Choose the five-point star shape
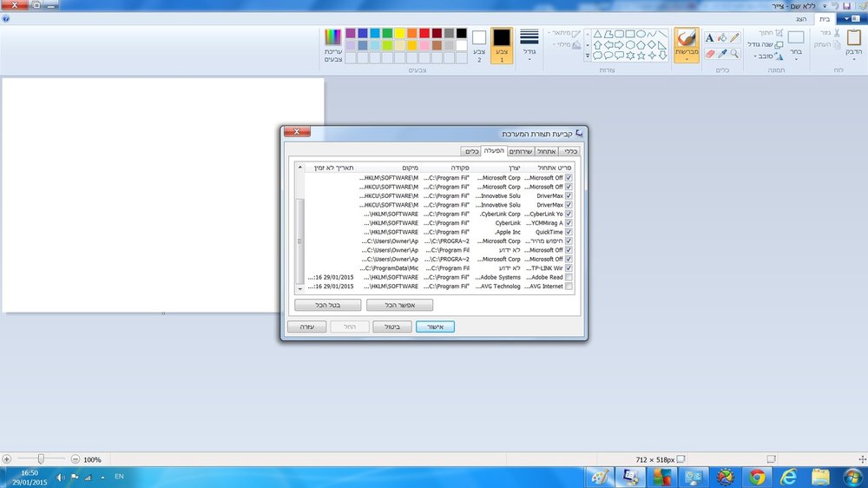The height and width of the screenshot is (488, 868). tap(641, 56)
